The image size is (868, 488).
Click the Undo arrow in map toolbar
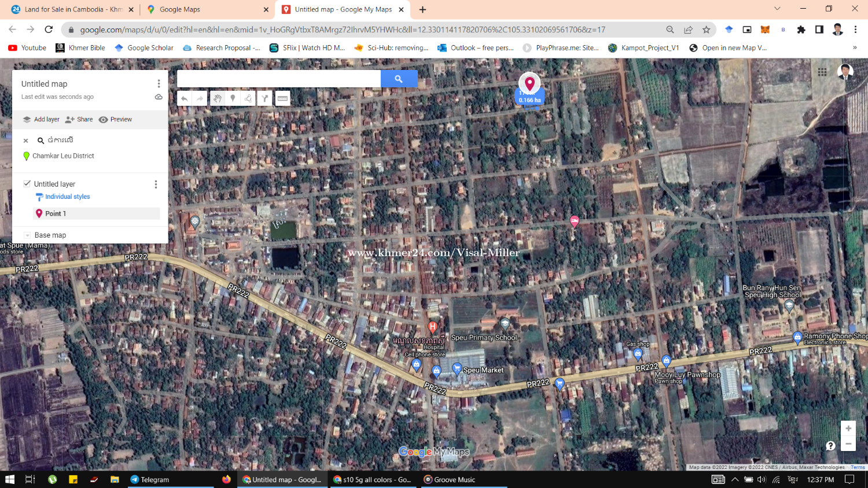tap(185, 98)
